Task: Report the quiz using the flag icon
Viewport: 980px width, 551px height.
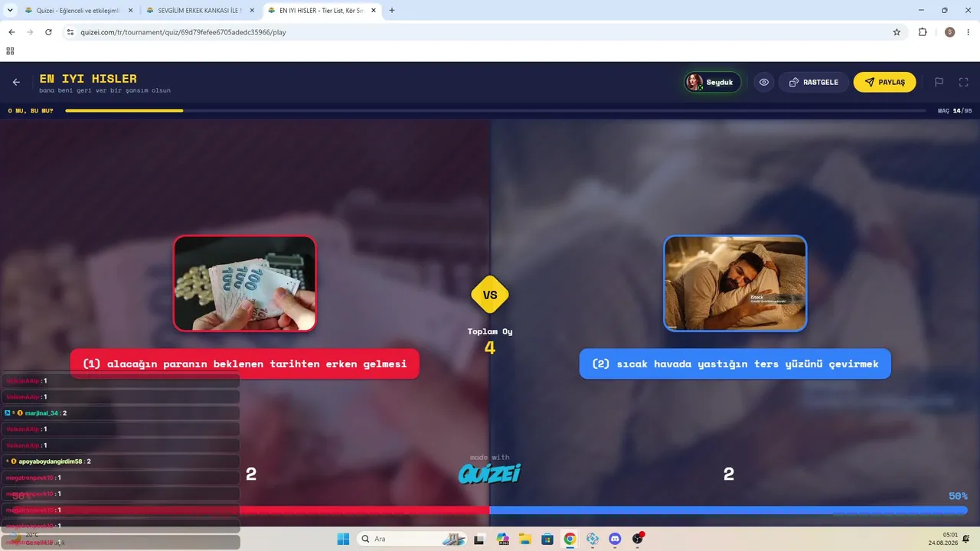Action: point(939,82)
